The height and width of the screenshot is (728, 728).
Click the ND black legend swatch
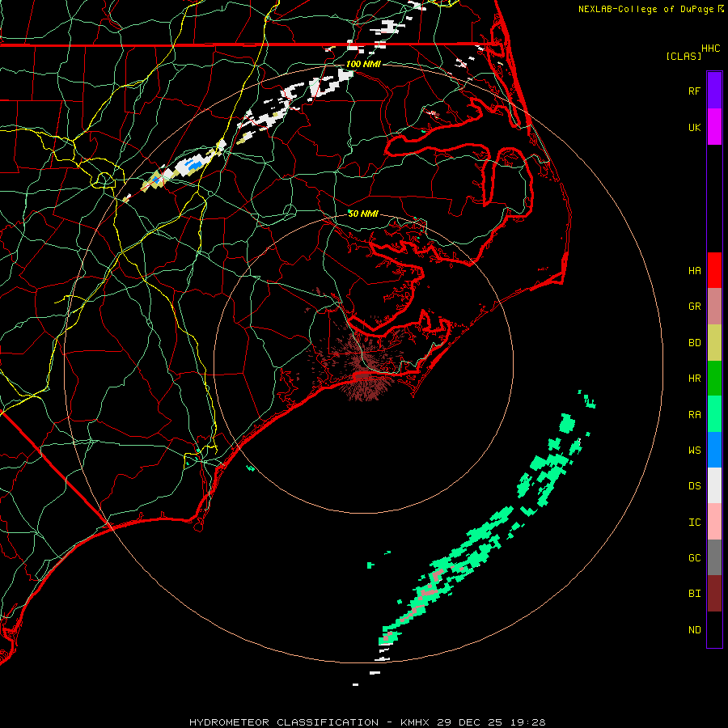pyautogui.click(x=714, y=629)
